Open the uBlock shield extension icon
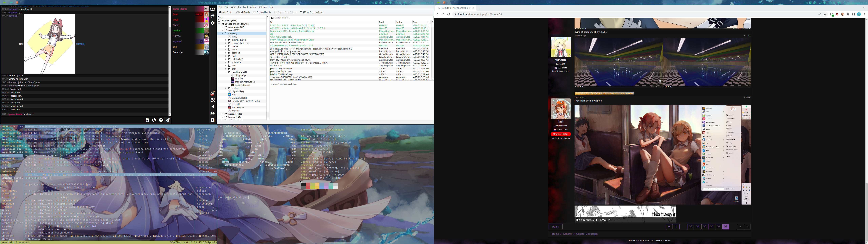The image size is (868, 244). click(x=837, y=14)
